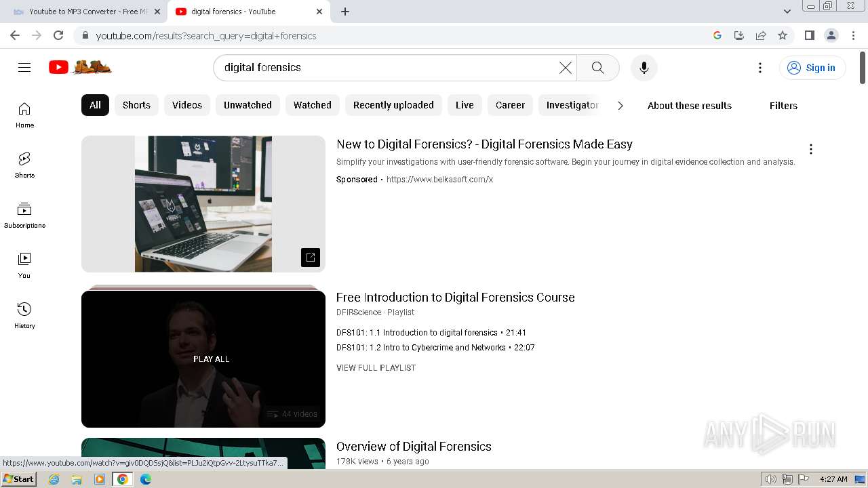Close the digital forensics YouTube tab
Image resolution: width=868 pixels, height=488 pixels.
[319, 12]
